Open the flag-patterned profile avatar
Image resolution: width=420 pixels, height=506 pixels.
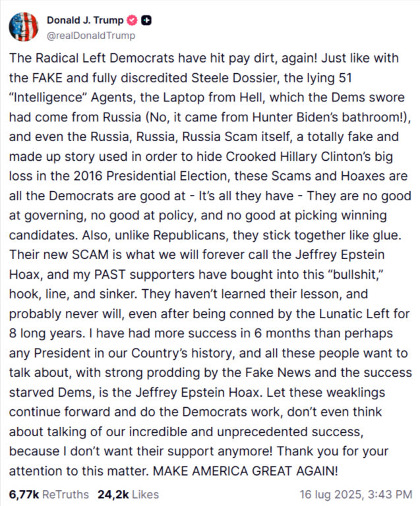[24, 27]
